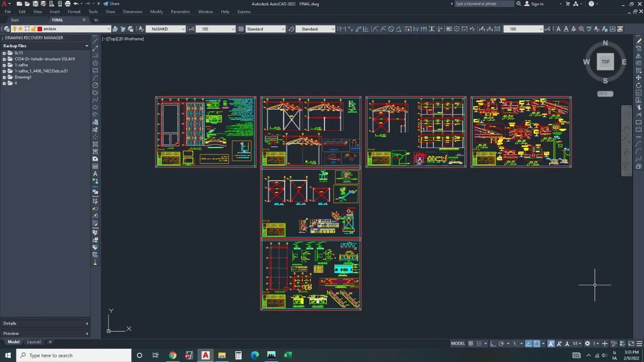This screenshot has width=644, height=362.
Task: Open Chrome from Windows taskbar
Action: click(x=173, y=355)
